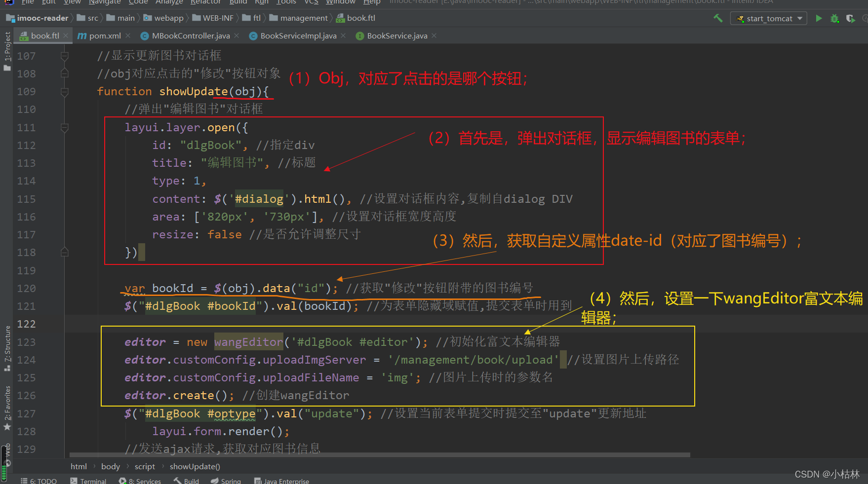The width and height of the screenshot is (868, 484).
Task: Click imooc-reader project root in navigation bar
Action: click(x=38, y=18)
